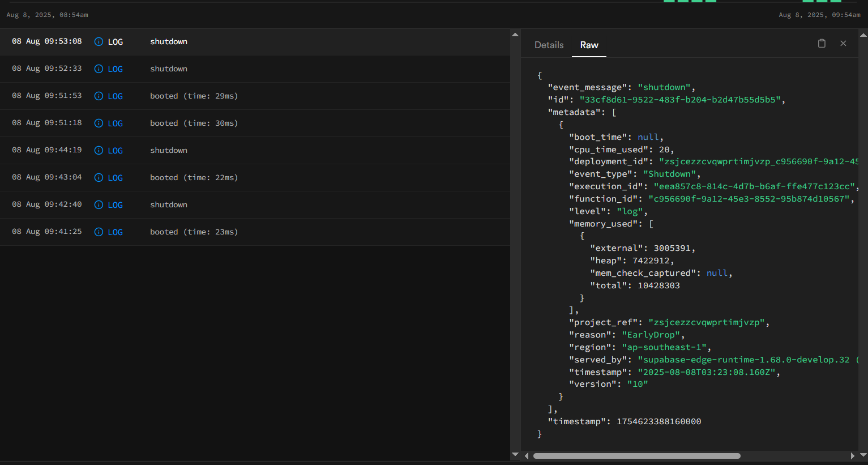
Task: Click info icon on 09:42:40 log row
Action: point(99,205)
